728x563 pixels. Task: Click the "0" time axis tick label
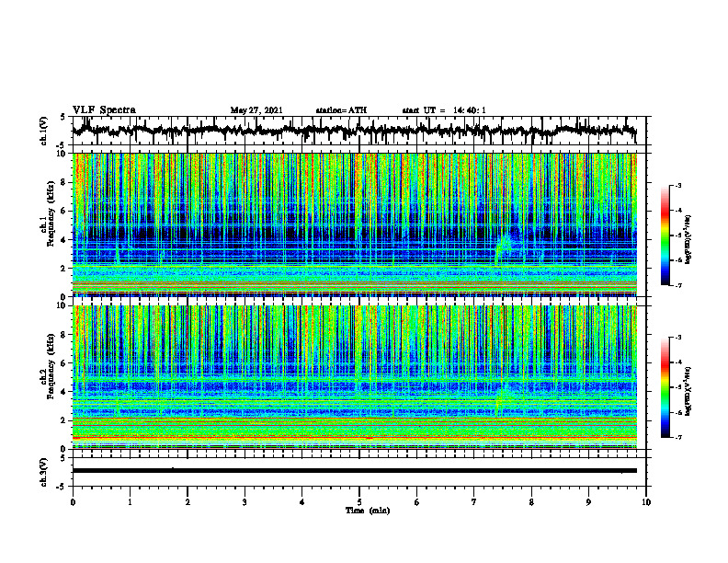[73, 502]
